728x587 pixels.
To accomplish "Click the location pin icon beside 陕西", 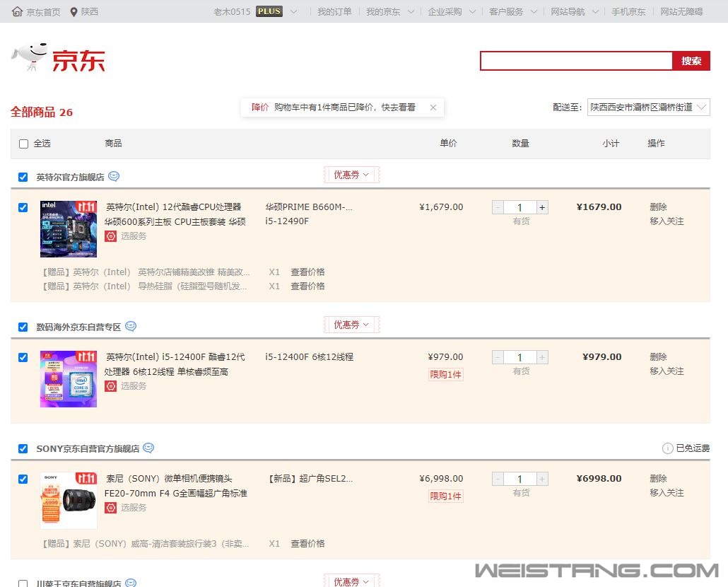I will click(74, 11).
